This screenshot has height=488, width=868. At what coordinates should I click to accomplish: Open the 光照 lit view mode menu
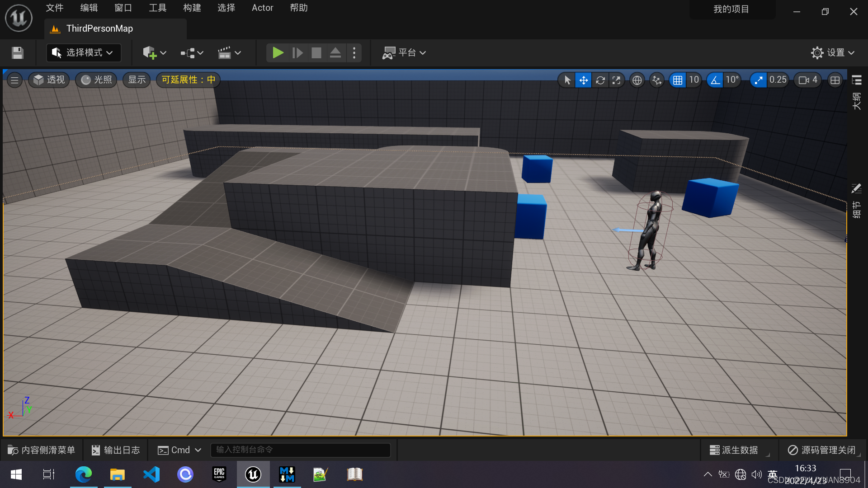(x=96, y=80)
